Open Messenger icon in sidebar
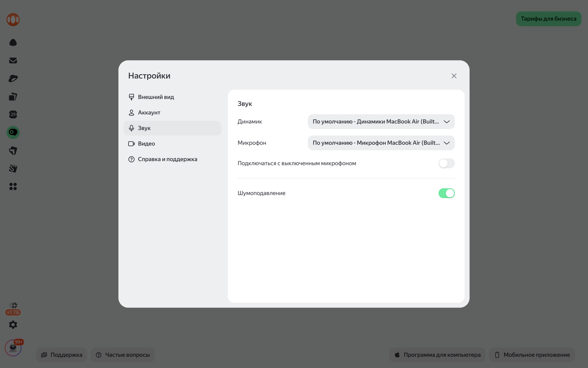The height and width of the screenshot is (368, 588). coord(13,150)
